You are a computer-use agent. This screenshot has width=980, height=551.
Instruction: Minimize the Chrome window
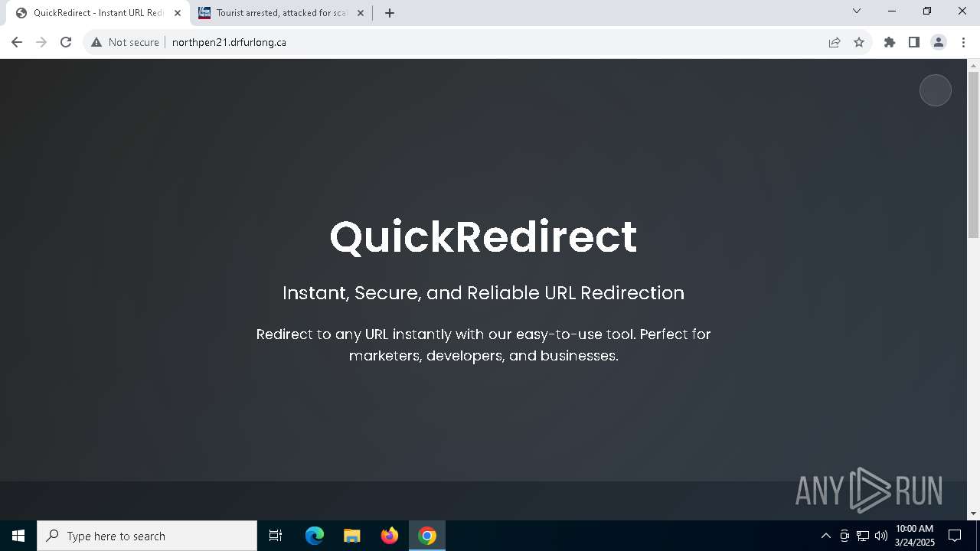(x=892, y=11)
